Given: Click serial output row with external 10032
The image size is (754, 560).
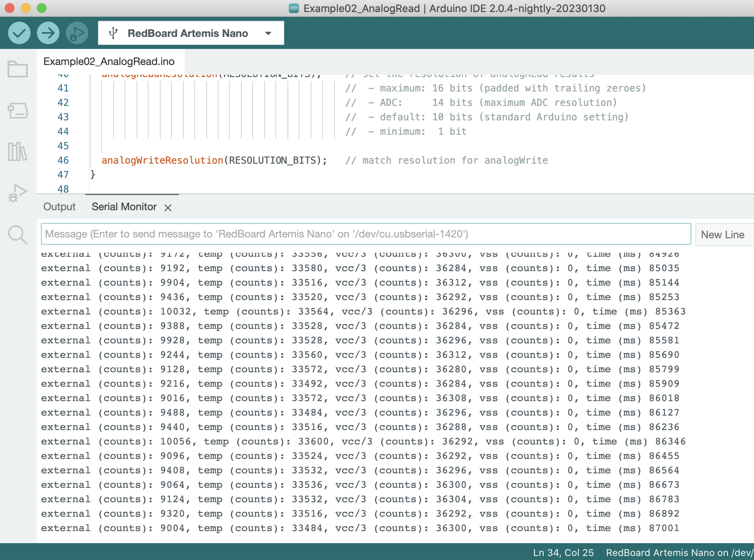Looking at the screenshot, I should [363, 311].
